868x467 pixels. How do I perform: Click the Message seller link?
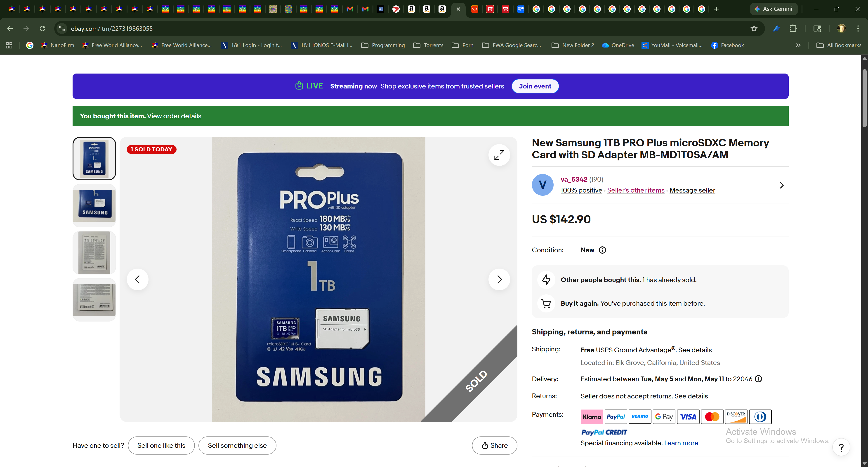pyautogui.click(x=692, y=190)
